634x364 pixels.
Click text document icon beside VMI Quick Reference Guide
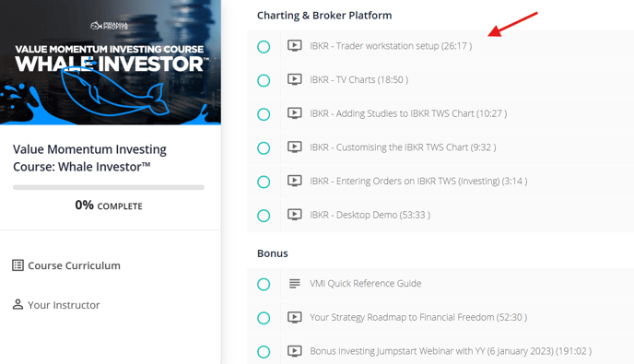(294, 284)
